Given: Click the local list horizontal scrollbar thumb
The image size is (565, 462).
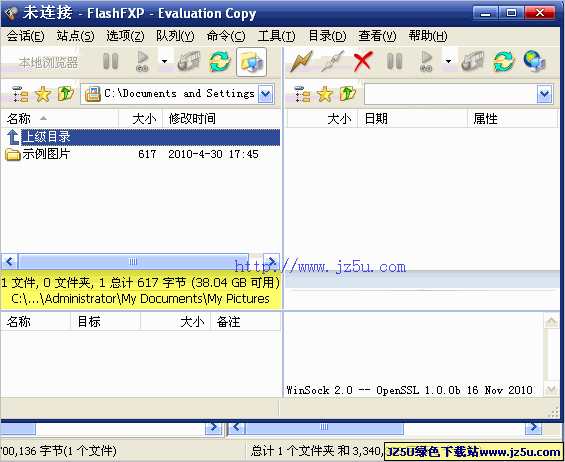Looking at the screenshot, I should click(133, 262).
